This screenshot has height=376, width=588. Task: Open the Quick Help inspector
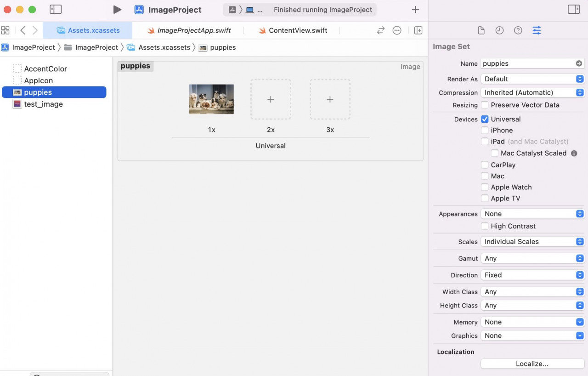click(518, 30)
